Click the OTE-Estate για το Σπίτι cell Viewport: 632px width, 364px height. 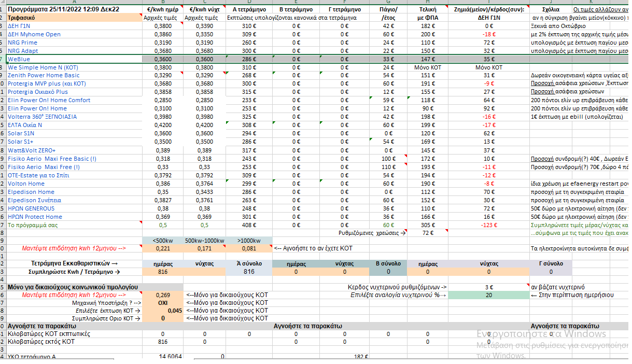coord(75,175)
